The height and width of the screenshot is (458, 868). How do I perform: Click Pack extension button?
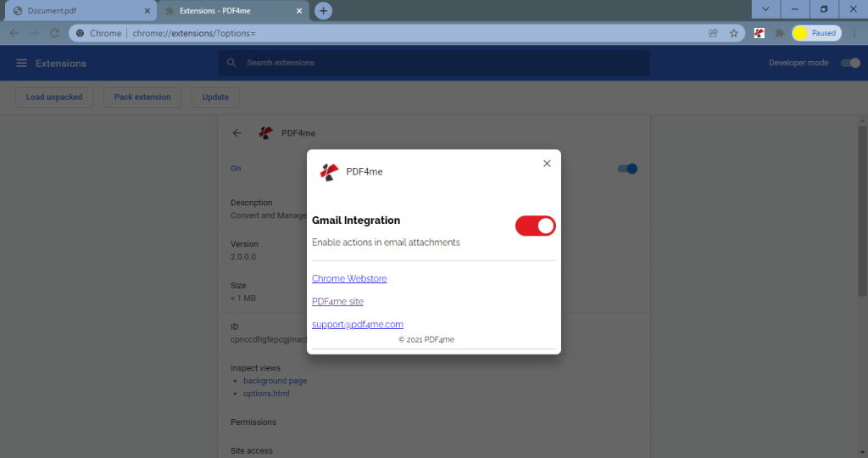pyautogui.click(x=142, y=97)
